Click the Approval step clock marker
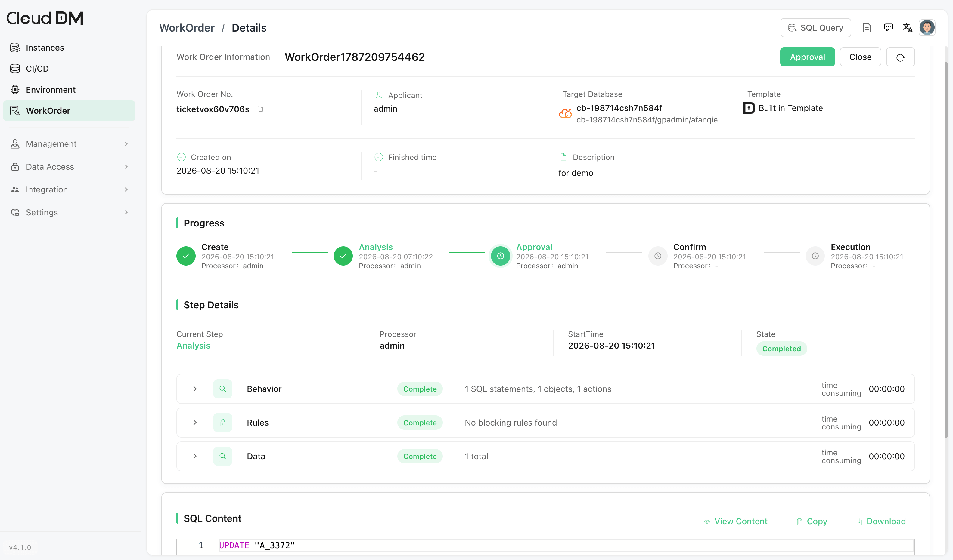953x560 pixels. [x=500, y=256]
